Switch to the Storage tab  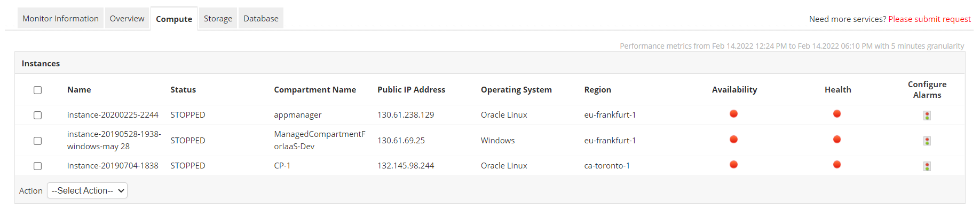click(218, 19)
